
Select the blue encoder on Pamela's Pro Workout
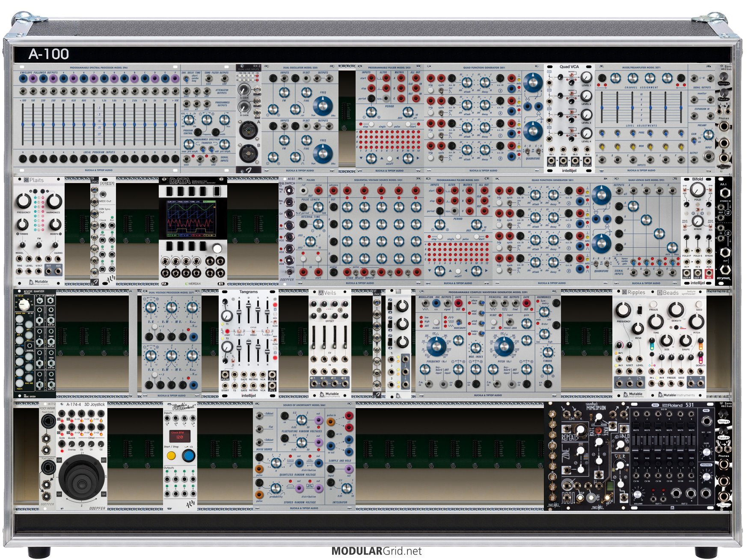tap(188, 456)
